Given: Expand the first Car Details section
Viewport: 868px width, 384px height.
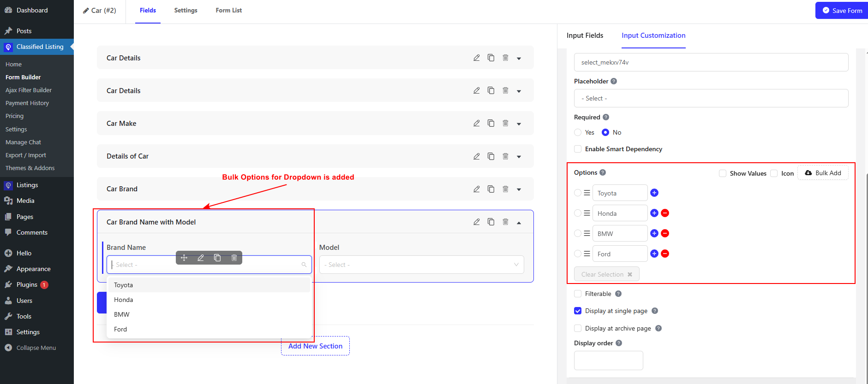Looking at the screenshot, I should click(x=519, y=59).
